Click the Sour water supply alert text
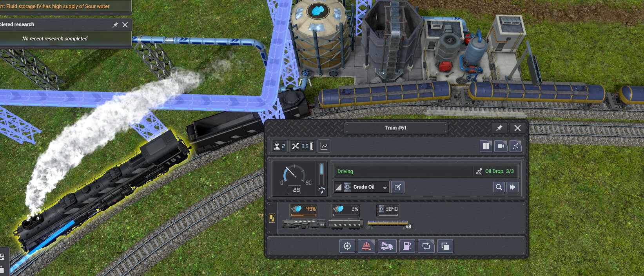This screenshot has height=276, width=644. (x=55, y=6)
